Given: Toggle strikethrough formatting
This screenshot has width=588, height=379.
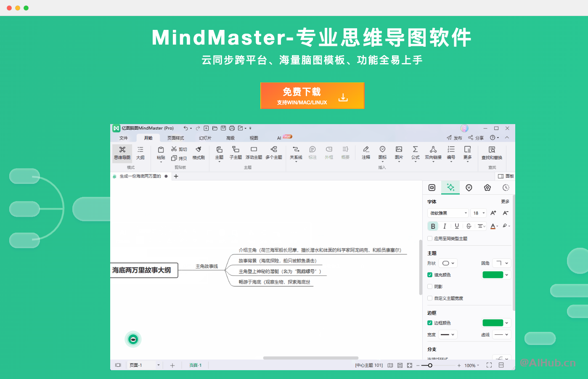Looking at the screenshot, I should (x=469, y=226).
